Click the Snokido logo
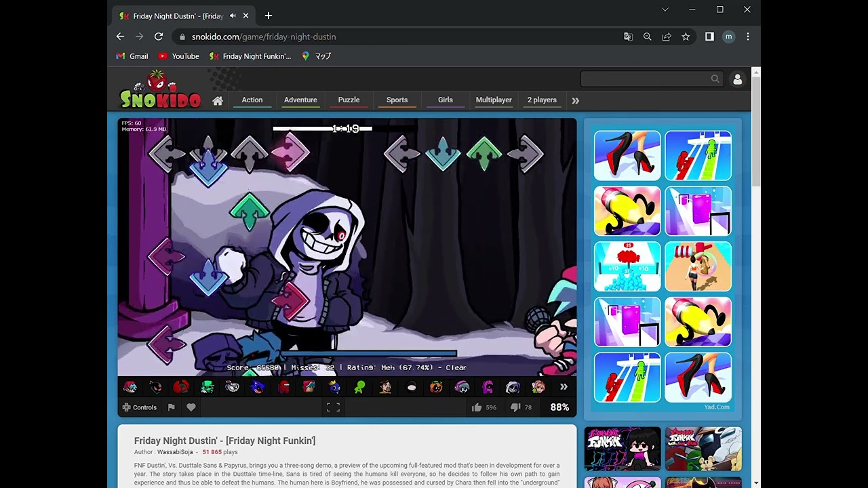The width and height of the screenshot is (868, 488). (x=161, y=89)
